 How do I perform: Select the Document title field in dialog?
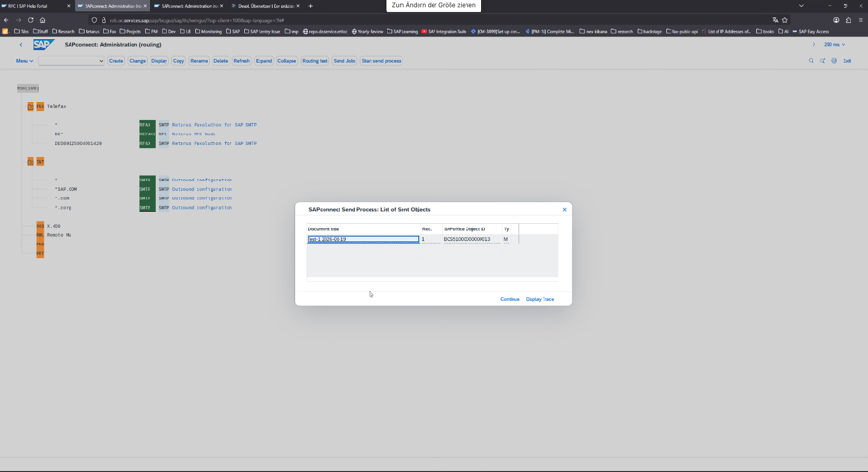point(363,239)
